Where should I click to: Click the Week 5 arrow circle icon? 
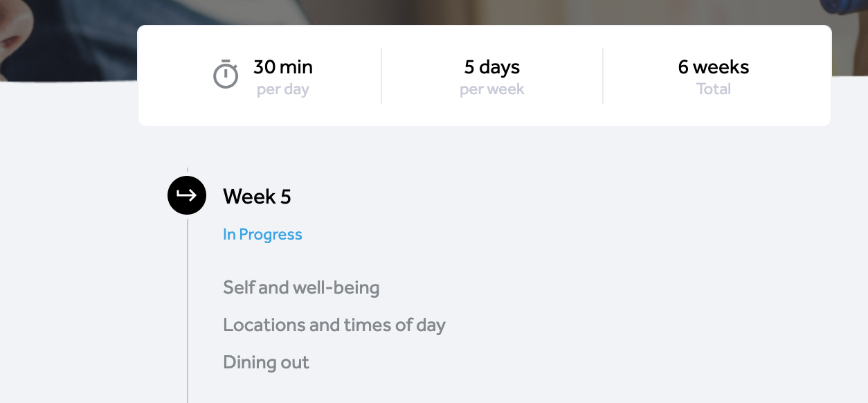[187, 195]
